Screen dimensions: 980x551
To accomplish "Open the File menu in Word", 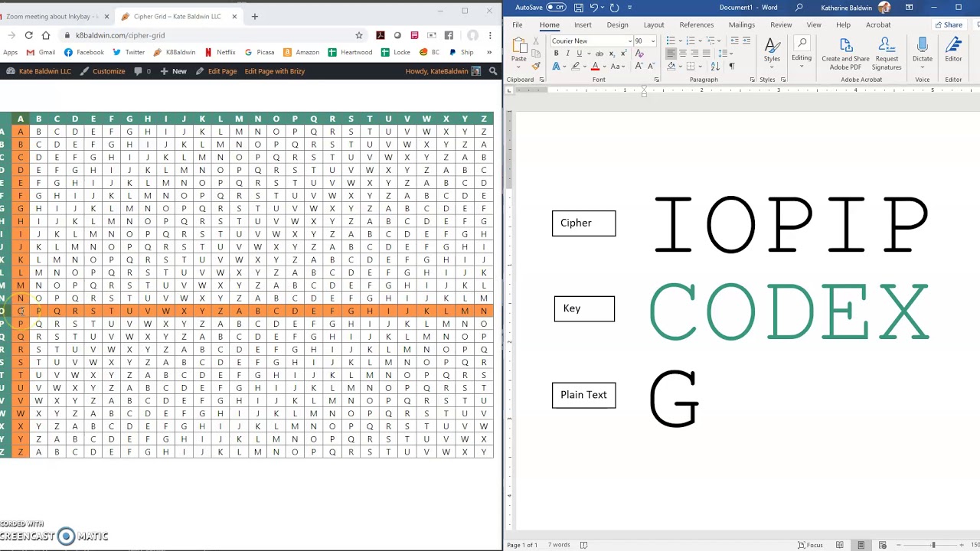I will 518,24.
